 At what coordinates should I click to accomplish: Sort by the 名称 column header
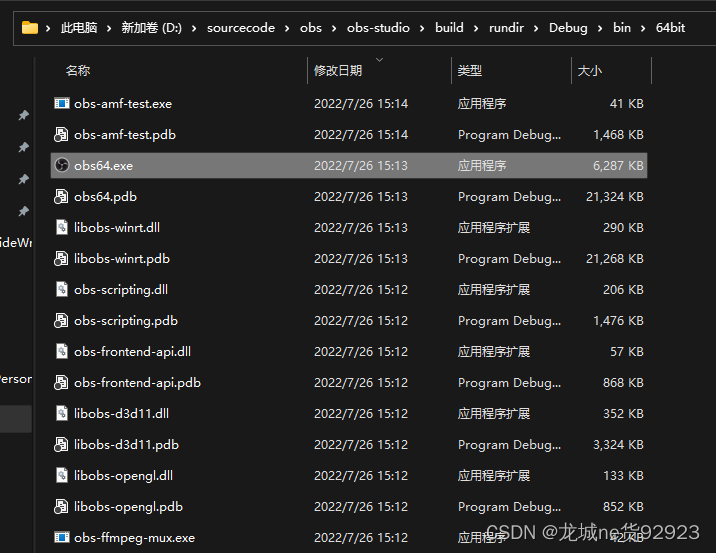[78, 70]
